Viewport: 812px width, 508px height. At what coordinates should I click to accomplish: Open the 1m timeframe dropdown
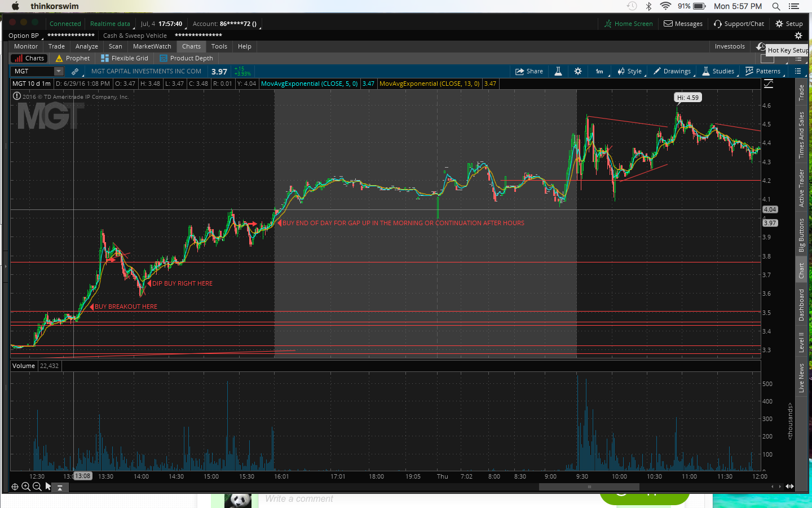point(601,71)
